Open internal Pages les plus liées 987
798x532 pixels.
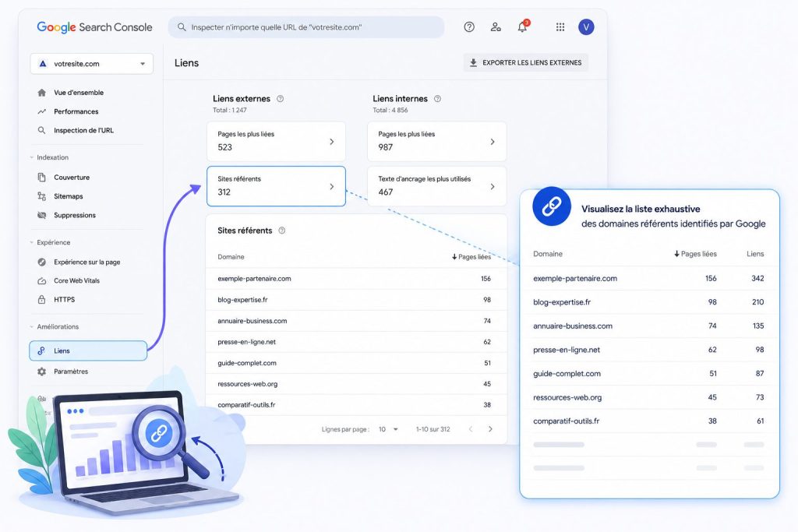pyautogui.click(x=436, y=142)
